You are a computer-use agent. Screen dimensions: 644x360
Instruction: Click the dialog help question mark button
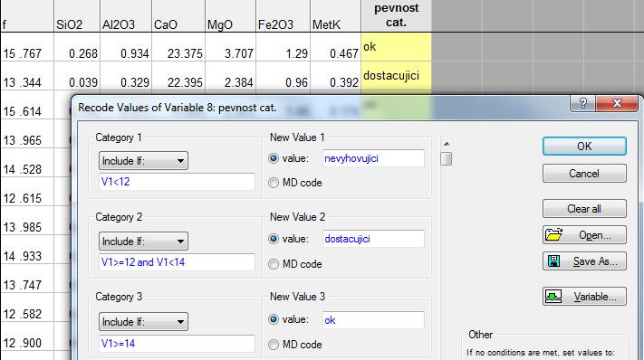[582, 103]
